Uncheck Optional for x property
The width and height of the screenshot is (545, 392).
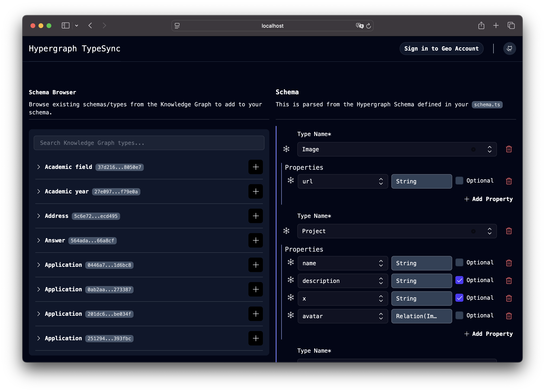click(x=459, y=298)
